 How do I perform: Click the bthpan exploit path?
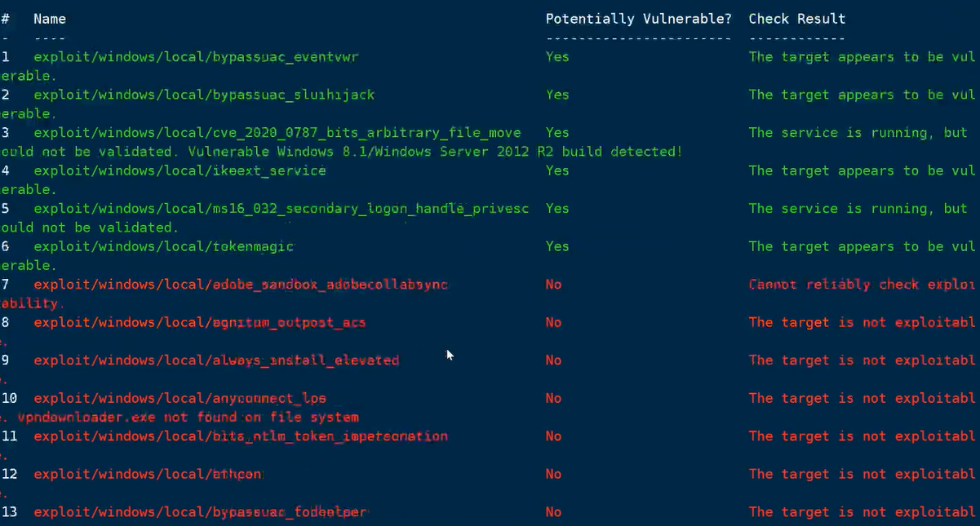point(148,474)
